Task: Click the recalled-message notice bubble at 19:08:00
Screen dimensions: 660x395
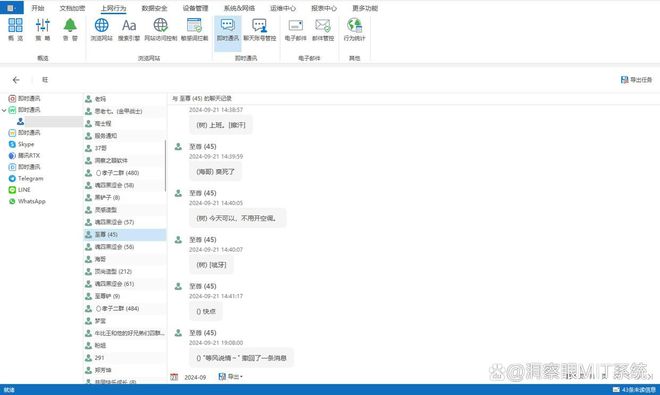Action: click(242, 358)
